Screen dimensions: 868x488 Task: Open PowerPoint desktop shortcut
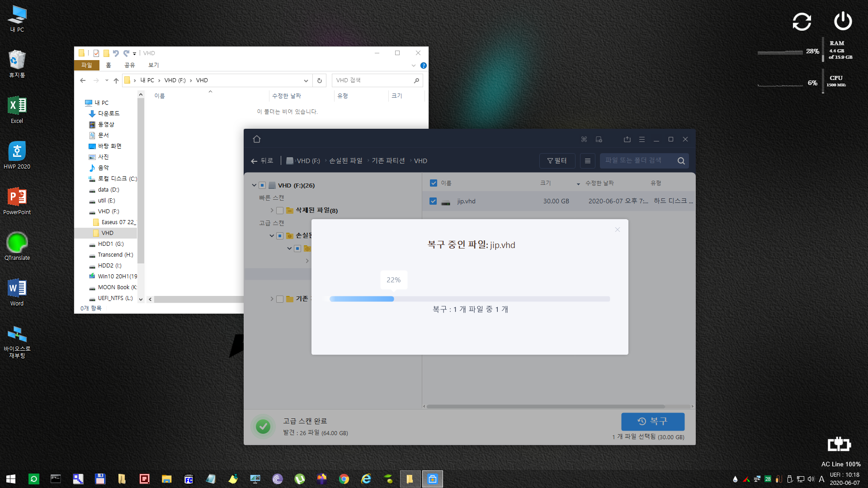coord(17,201)
